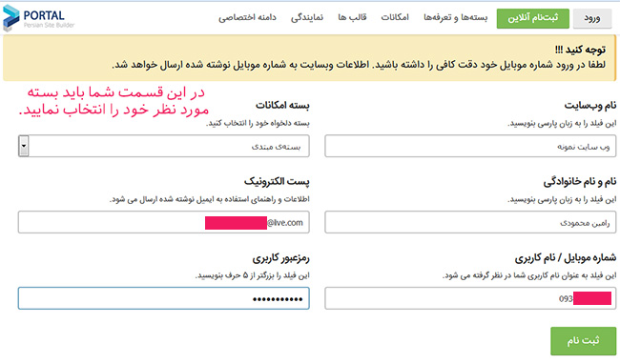Open the امکانات menu item
This screenshot has width=620, height=364.
click(x=395, y=17)
